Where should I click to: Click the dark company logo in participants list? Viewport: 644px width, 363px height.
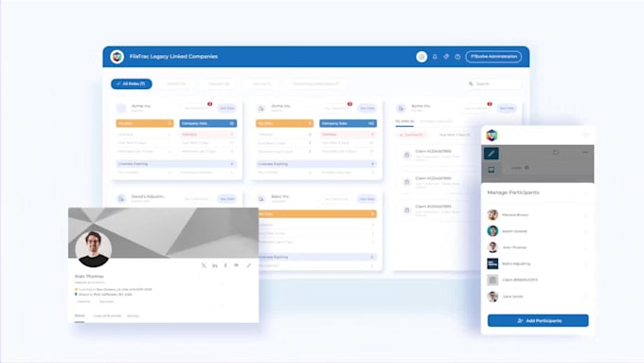pyautogui.click(x=492, y=263)
